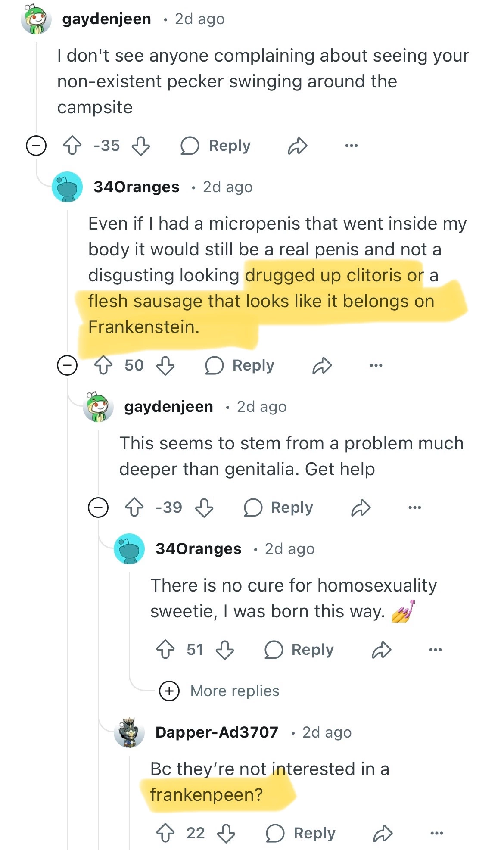The width and height of the screenshot is (504, 850).
Task: Open the overflow menu on 51-point comment
Action: [435, 650]
